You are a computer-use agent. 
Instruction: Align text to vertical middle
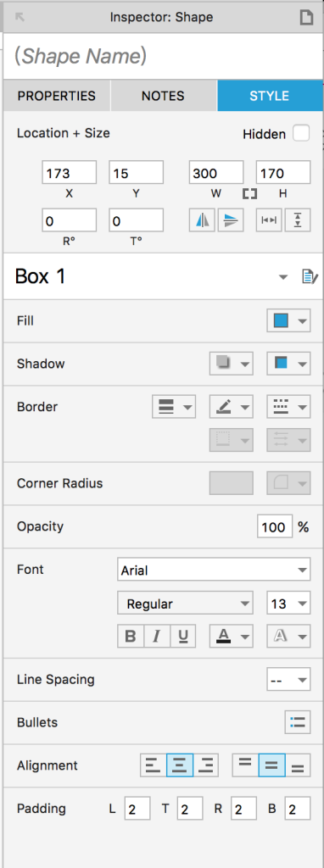tap(271, 765)
